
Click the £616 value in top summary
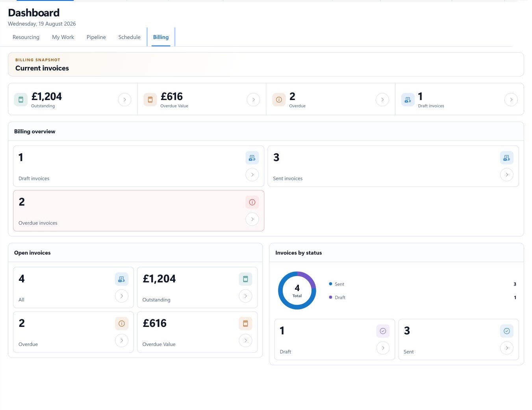tap(172, 96)
